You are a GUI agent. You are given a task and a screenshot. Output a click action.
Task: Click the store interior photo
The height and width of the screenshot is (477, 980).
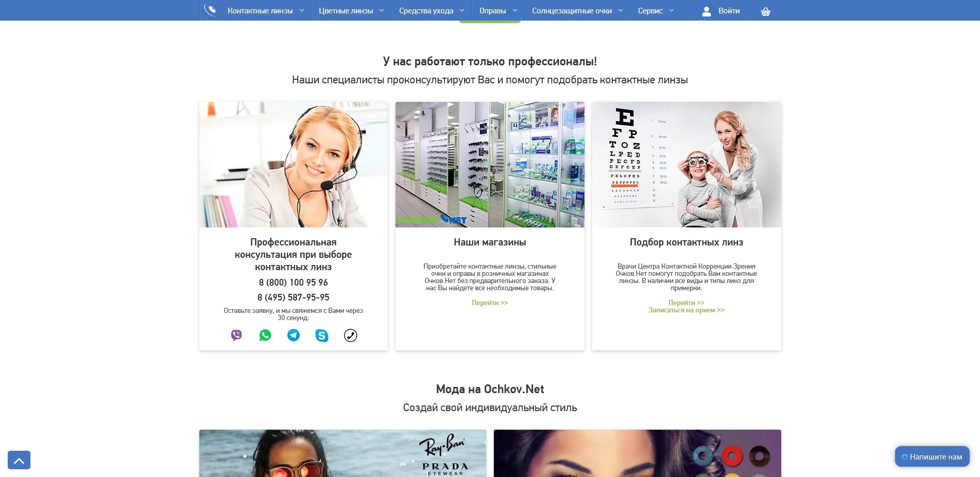pos(490,165)
